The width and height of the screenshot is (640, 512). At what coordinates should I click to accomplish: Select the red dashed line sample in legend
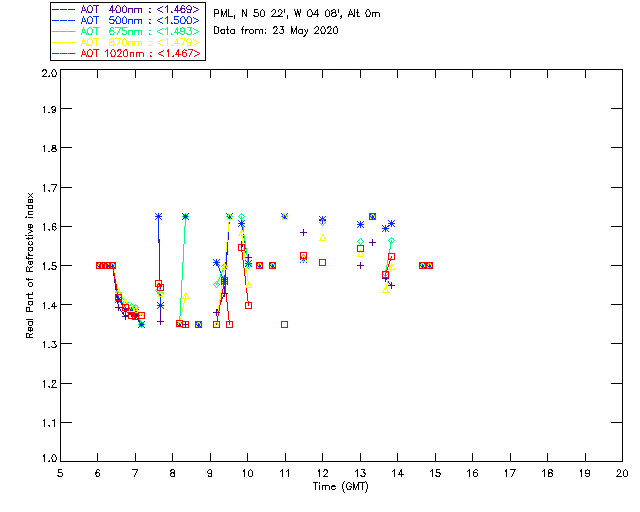coord(64,53)
